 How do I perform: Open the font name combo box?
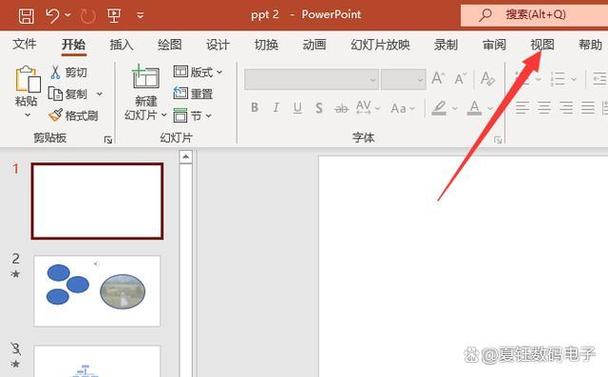[x=311, y=80]
